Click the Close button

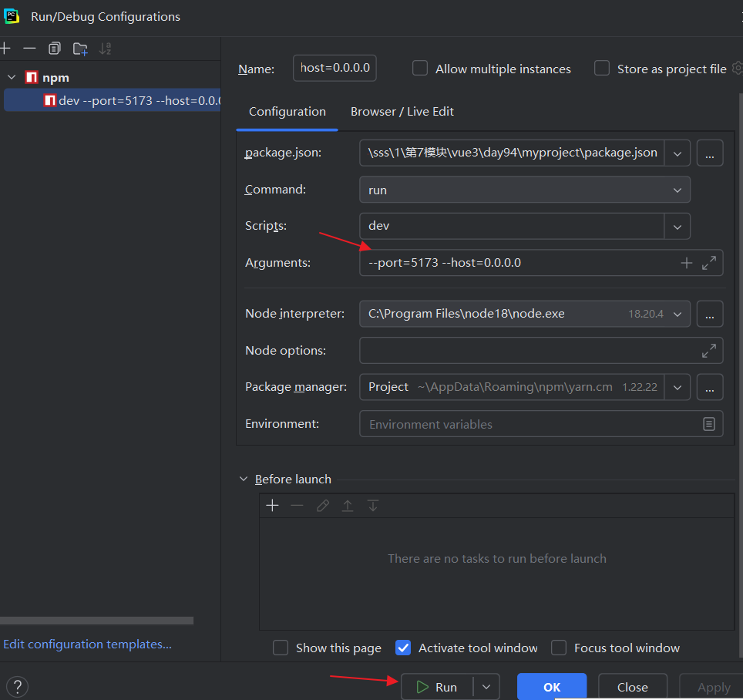point(633,687)
